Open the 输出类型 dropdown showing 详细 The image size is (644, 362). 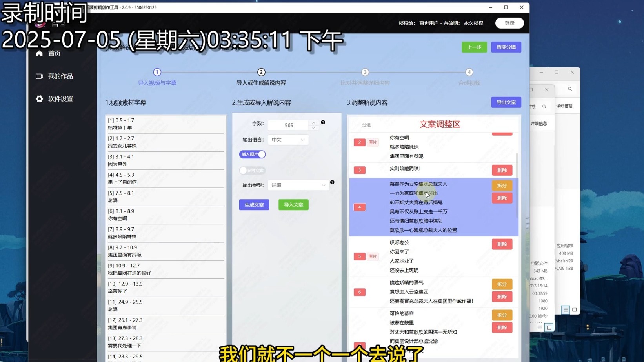299,185
